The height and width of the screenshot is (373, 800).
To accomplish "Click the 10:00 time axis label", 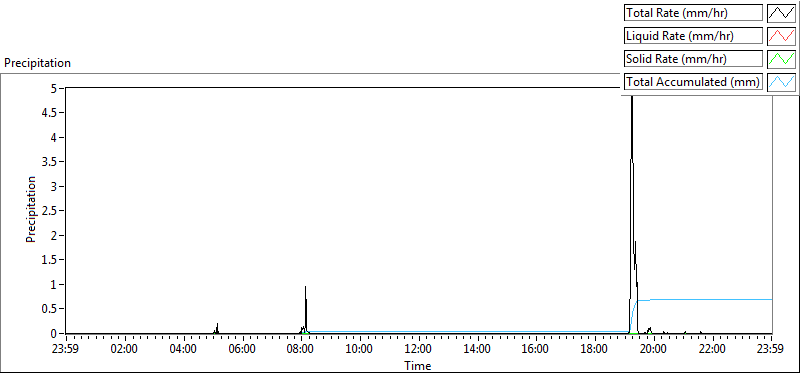I will 360,350.
